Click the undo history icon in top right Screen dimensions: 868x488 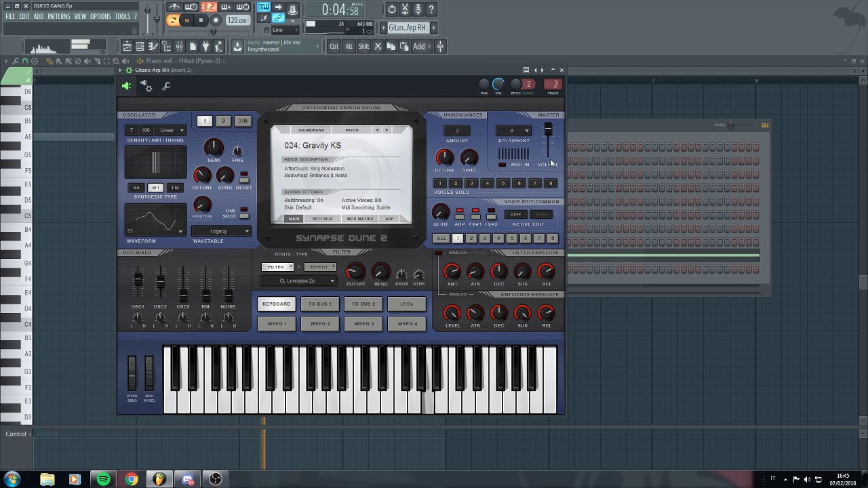[x=391, y=9]
